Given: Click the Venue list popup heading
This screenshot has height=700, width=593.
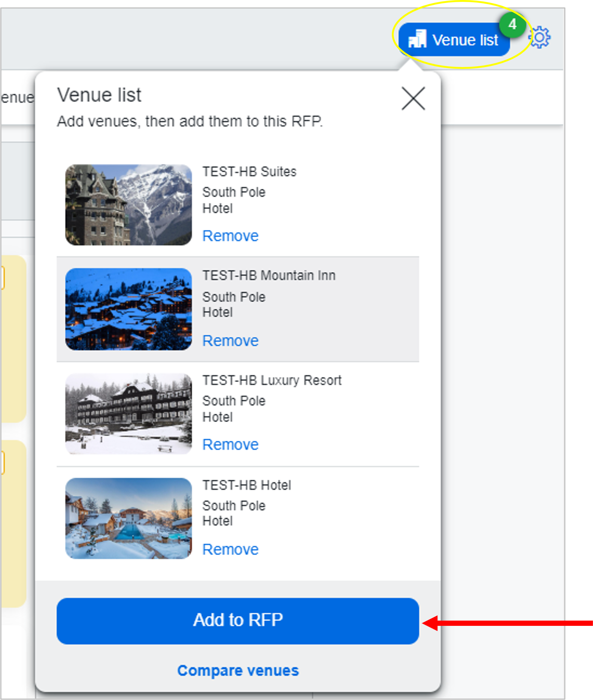Looking at the screenshot, I should coord(99,95).
